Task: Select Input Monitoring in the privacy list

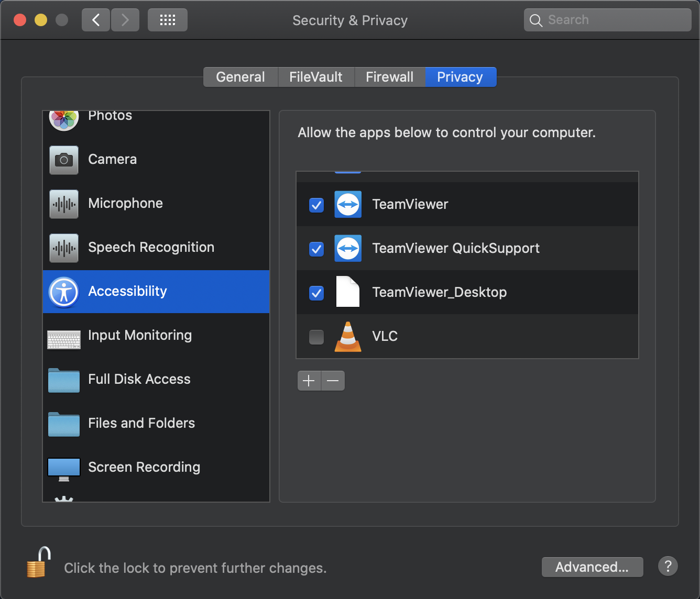Action: 156,336
